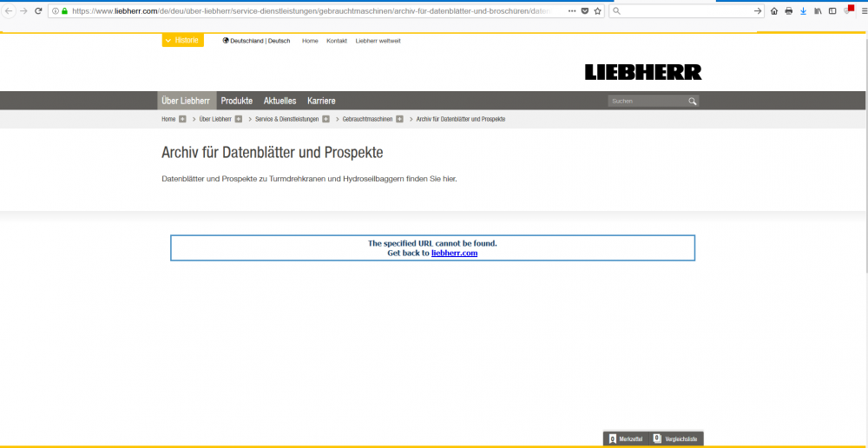
Task: Submit search using the search bar arrow
Action: [758, 11]
